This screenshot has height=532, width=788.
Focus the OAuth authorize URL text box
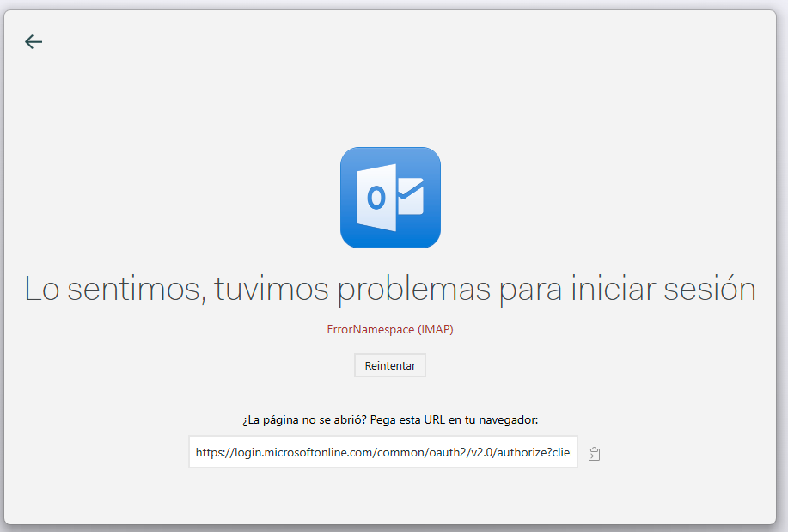click(x=382, y=452)
